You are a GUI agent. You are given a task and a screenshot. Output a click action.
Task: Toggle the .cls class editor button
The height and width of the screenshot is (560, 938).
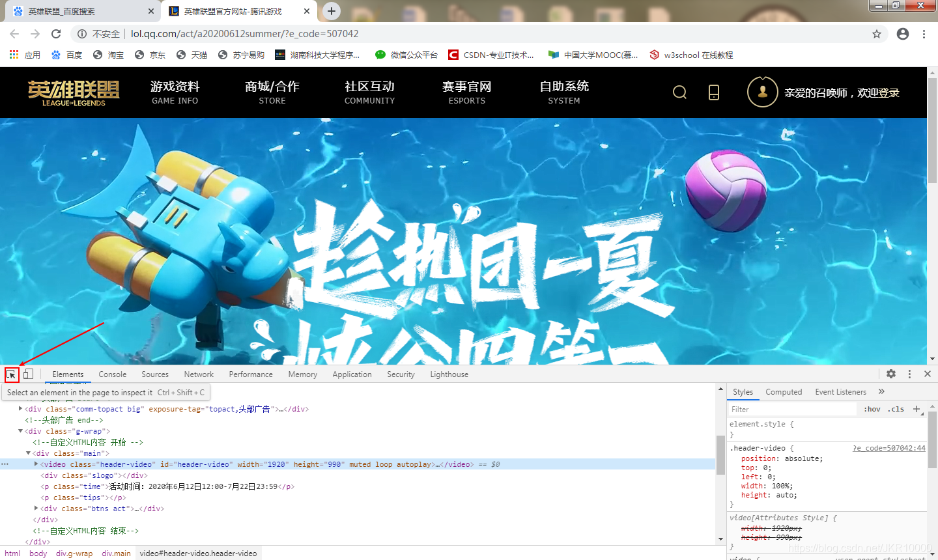click(x=896, y=409)
